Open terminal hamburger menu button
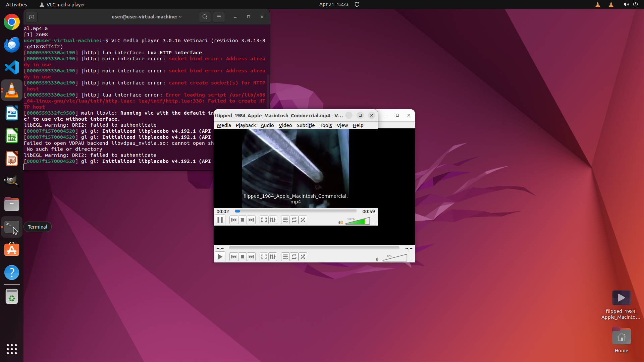Viewport: 644px width, 362px height. click(x=219, y=17)
